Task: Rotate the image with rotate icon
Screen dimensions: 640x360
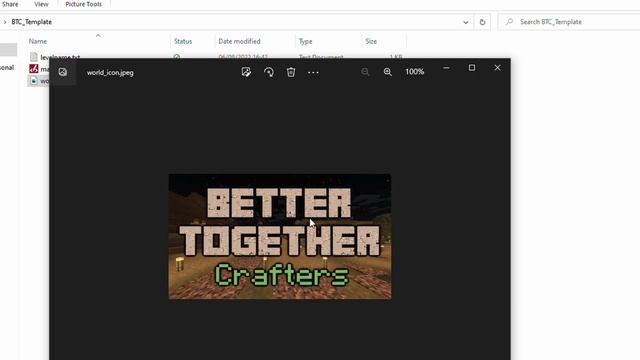Action: 269,72
